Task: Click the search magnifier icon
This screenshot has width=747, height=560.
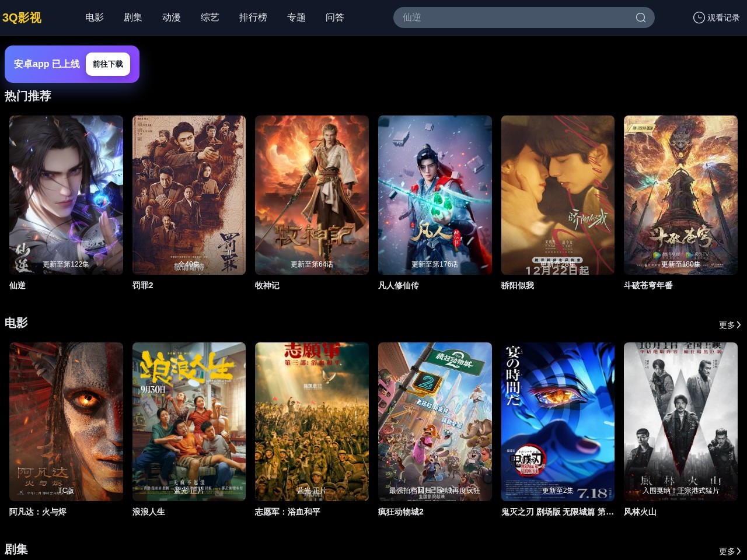Action: [x=640, y=17]
